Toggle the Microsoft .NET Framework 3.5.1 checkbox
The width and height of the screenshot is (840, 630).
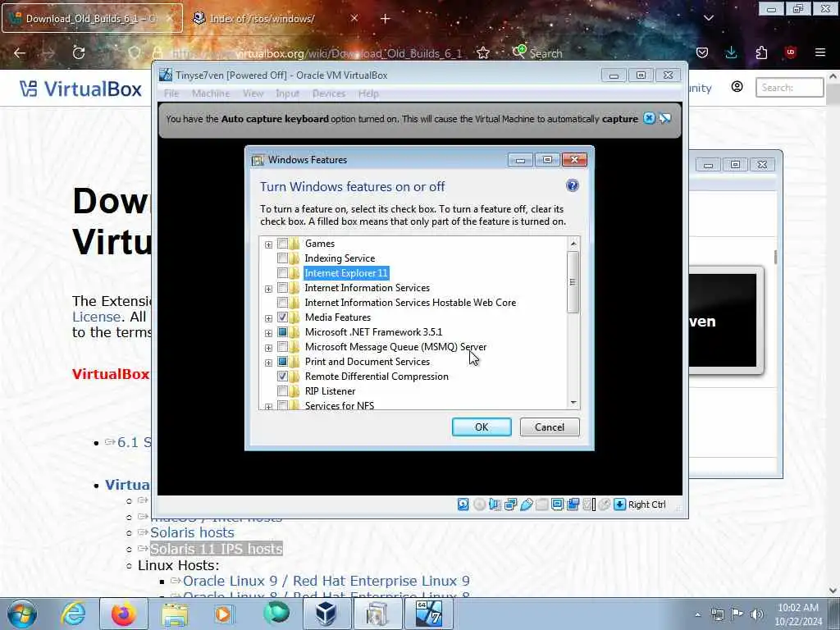point(282,332)
